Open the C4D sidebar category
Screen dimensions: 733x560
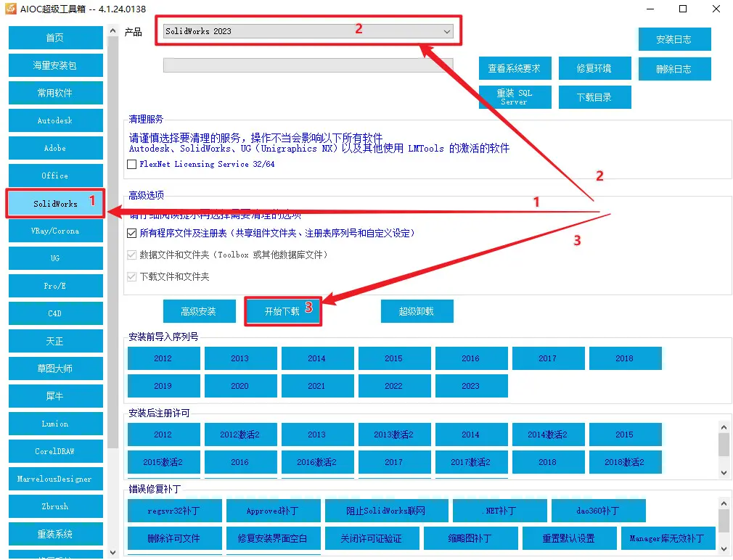56,313
